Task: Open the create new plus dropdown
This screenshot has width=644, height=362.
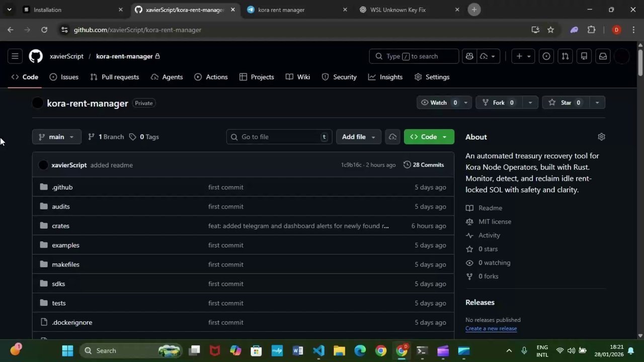Action: point(523,56)
